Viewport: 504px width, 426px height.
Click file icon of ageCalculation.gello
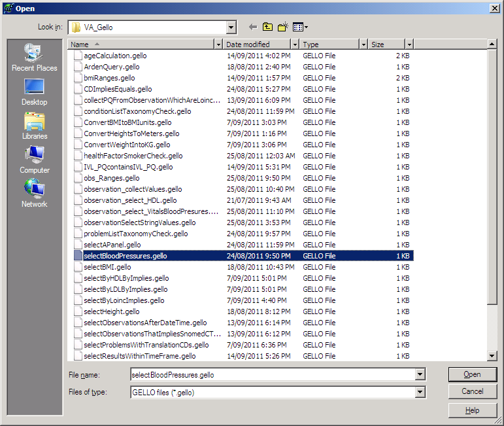(x=78, y=56)
